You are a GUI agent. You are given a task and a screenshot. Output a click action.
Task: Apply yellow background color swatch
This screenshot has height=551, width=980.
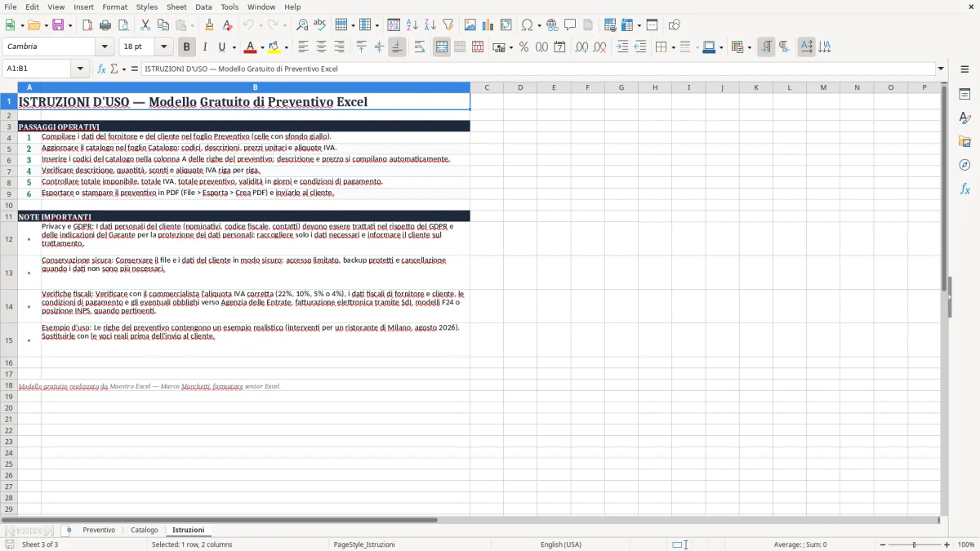(274, 47)
